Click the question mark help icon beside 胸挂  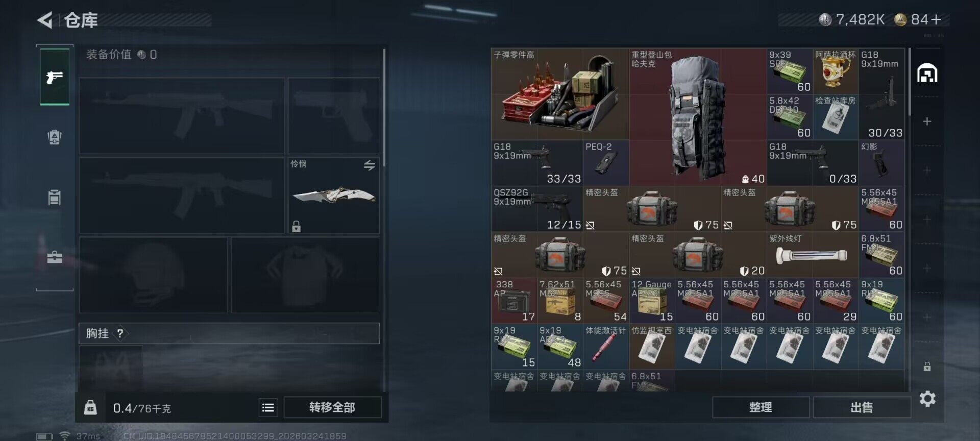(120, 333)
